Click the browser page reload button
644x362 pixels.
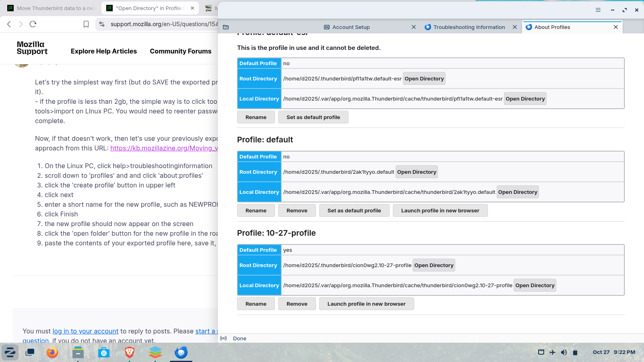[x=33, y=24]
